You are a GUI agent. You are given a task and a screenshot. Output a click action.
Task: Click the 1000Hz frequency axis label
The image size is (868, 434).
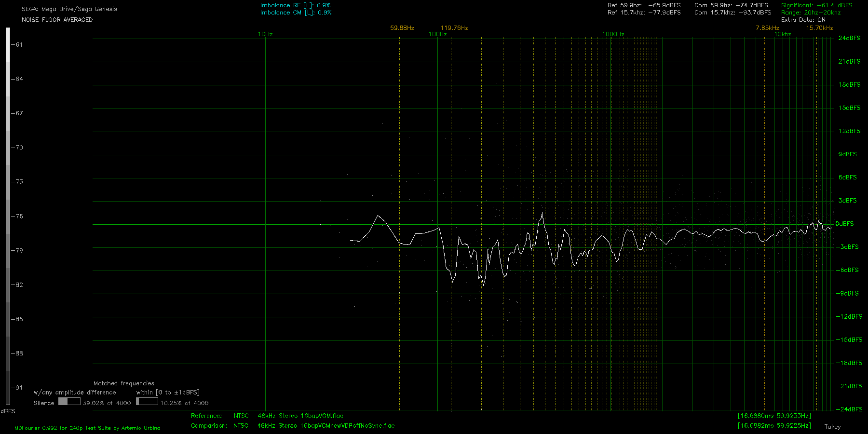[x=613, y=34]
